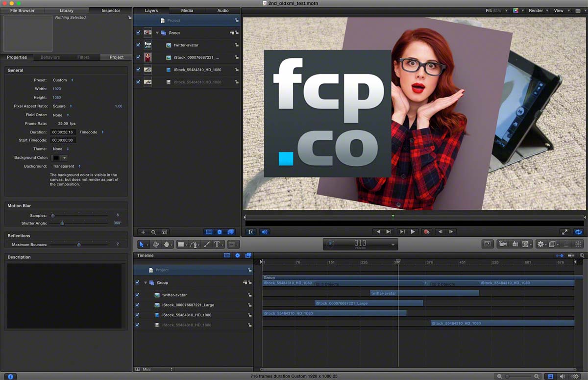The width and height of the screenshot is (588, 380).
Task: Click the full screen canvas icon
Action: pyautogui.click(x=564, y=232)
